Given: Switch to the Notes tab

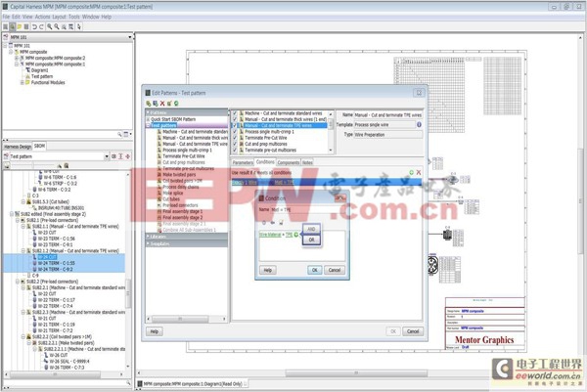Looking at the screenshot, I should [307, 162].
